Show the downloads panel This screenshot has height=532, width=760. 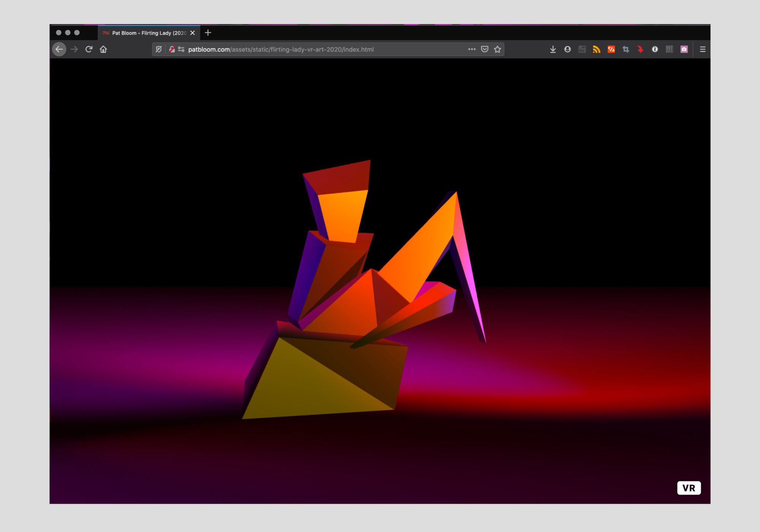(553, 49)
